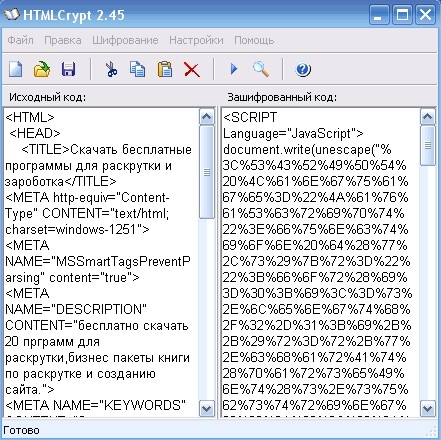Click the Зашифрованный код: label
441x440 pixels.
[282, 97]
